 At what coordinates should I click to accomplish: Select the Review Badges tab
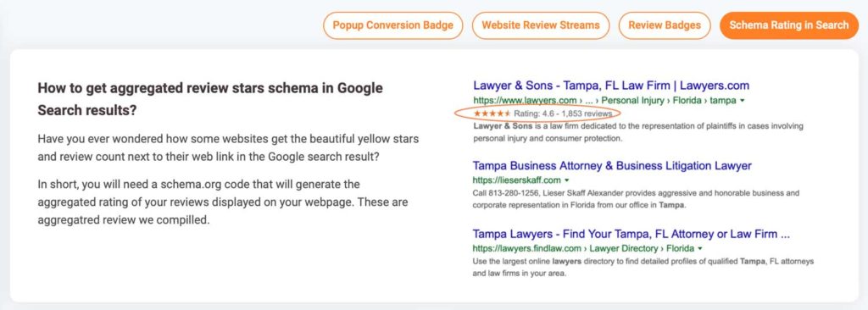point(665,25)
